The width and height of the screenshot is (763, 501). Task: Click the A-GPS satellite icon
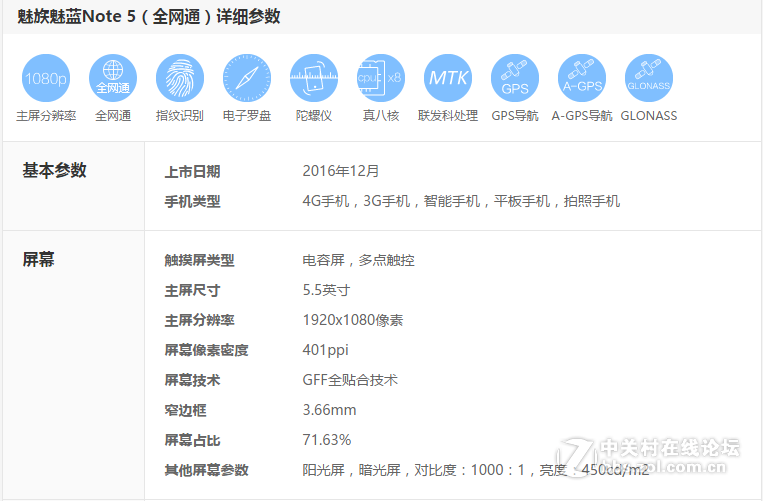pos(582,78)
